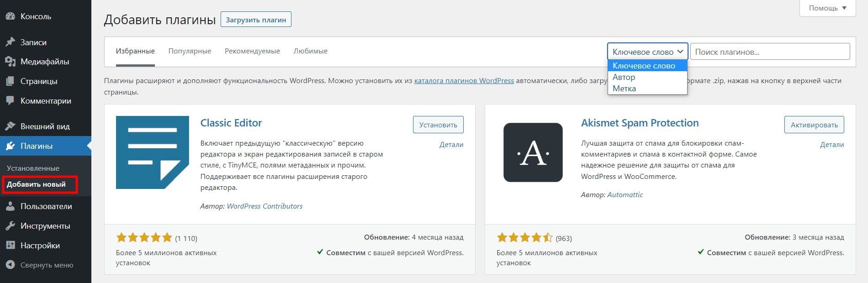
Task: Open the Automattic author link
Action: (x=625, y=195)
